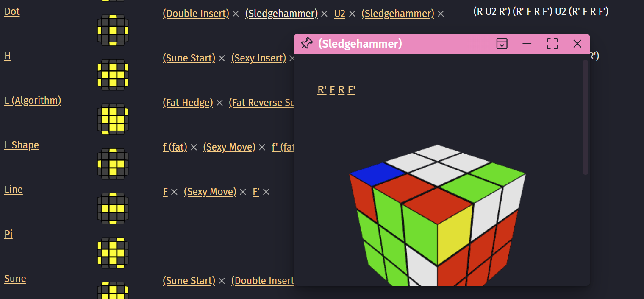The width and height of the screenshot is (644, 299).
Task: Open the Sexy Move link in Line row
Action: coord(210,192)
